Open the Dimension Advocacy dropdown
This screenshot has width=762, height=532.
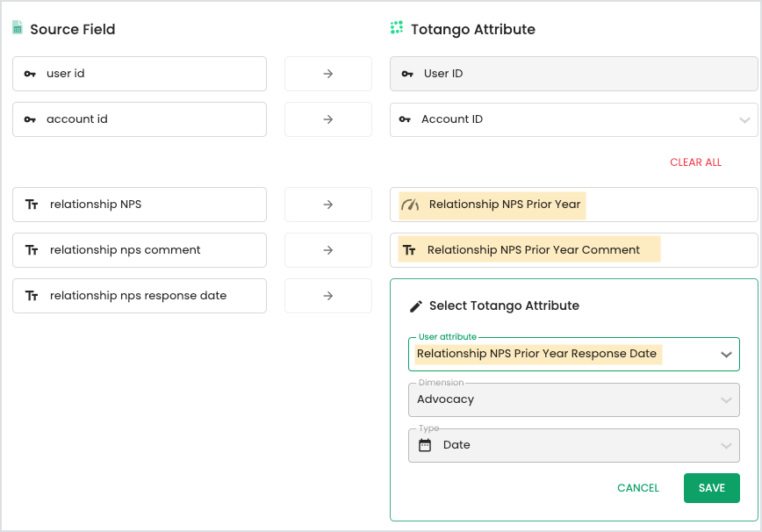[574, 399]
